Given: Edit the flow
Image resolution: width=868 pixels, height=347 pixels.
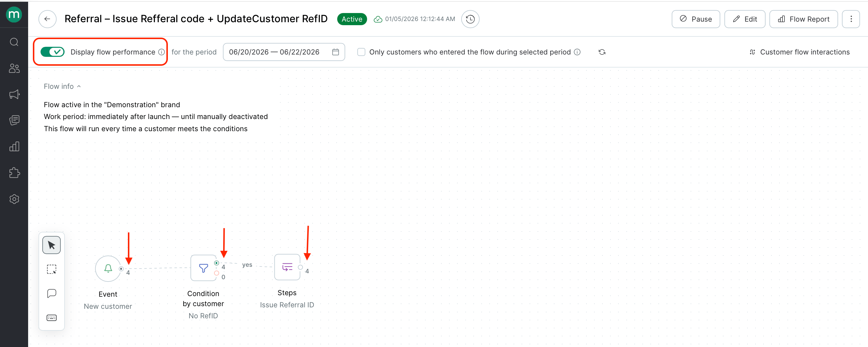Looking at the screenshot, I should pyautogui.click(x=745, y=19).
